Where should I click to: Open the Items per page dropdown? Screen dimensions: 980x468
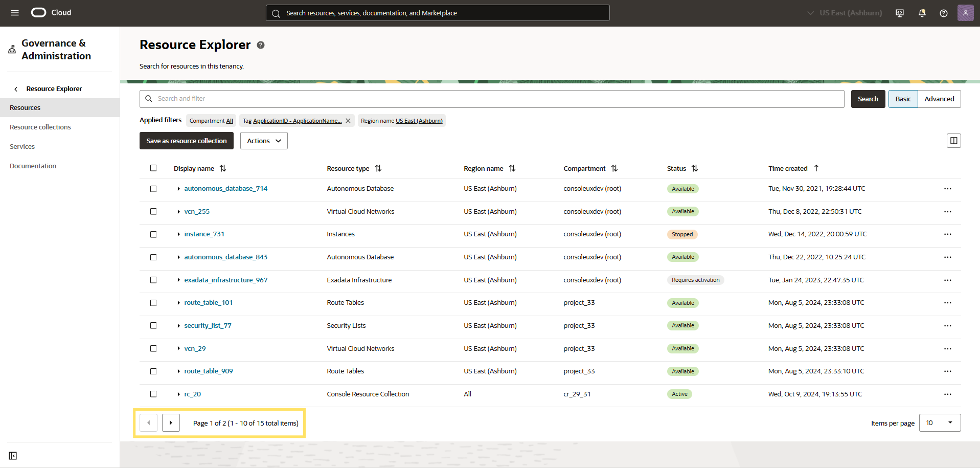click(940, 422)
